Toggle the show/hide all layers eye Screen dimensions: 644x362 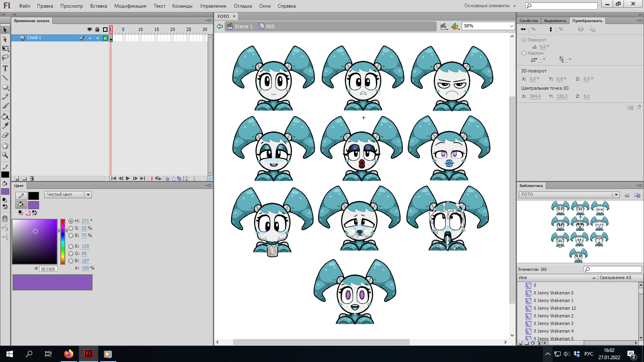pos(89,29)
